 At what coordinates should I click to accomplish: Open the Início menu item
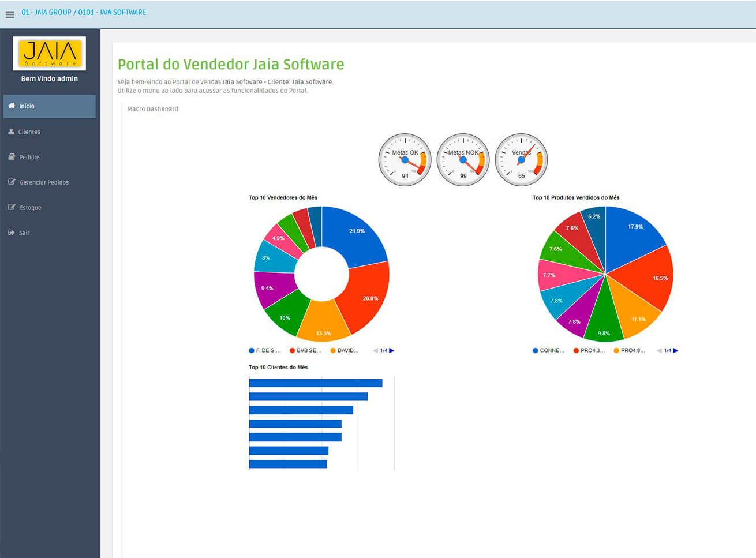pyautogui.click(x=50, y=106)
